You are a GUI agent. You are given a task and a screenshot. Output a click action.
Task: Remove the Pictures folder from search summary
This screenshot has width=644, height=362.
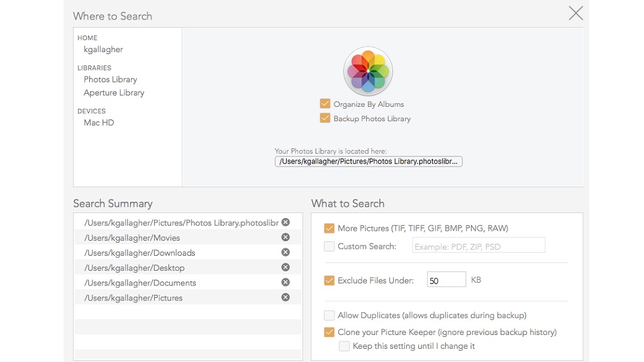coord(286,297)
